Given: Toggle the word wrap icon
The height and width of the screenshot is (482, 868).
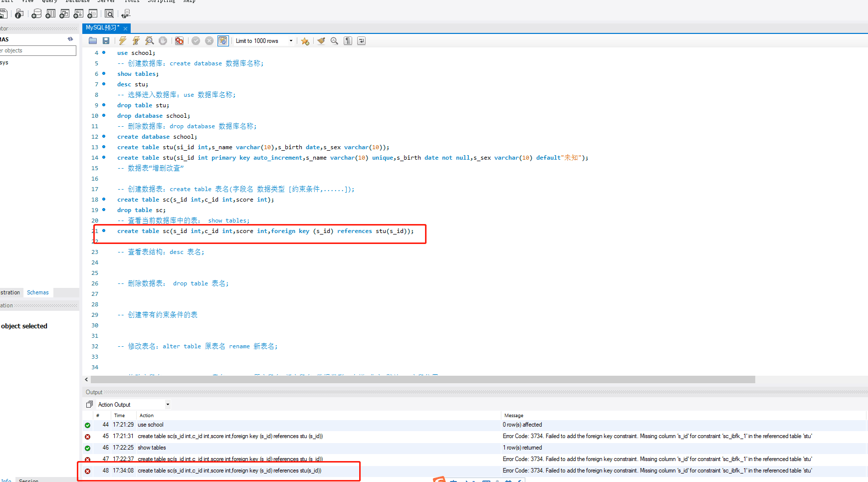Looking at the screenshot, I should click(361, 41).
